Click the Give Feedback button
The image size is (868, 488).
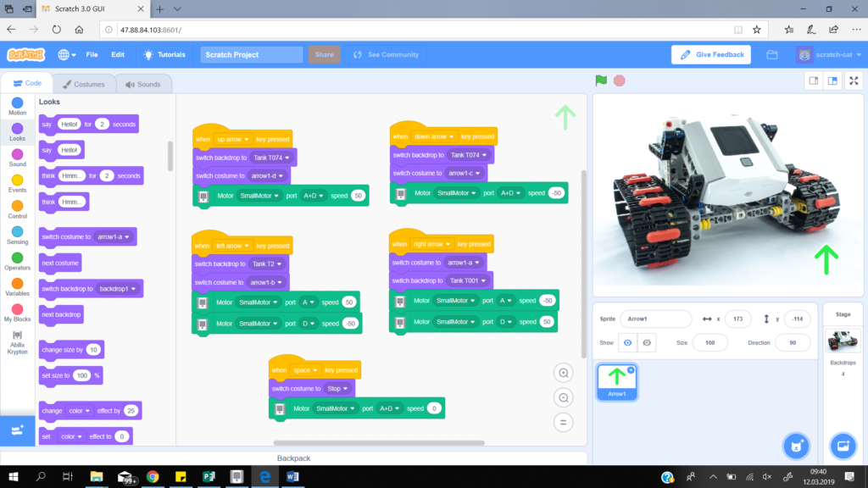[712, 54]
